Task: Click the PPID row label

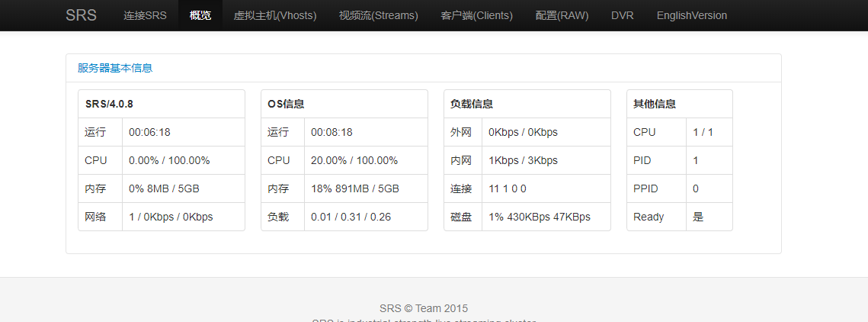Action: (645, 189)
